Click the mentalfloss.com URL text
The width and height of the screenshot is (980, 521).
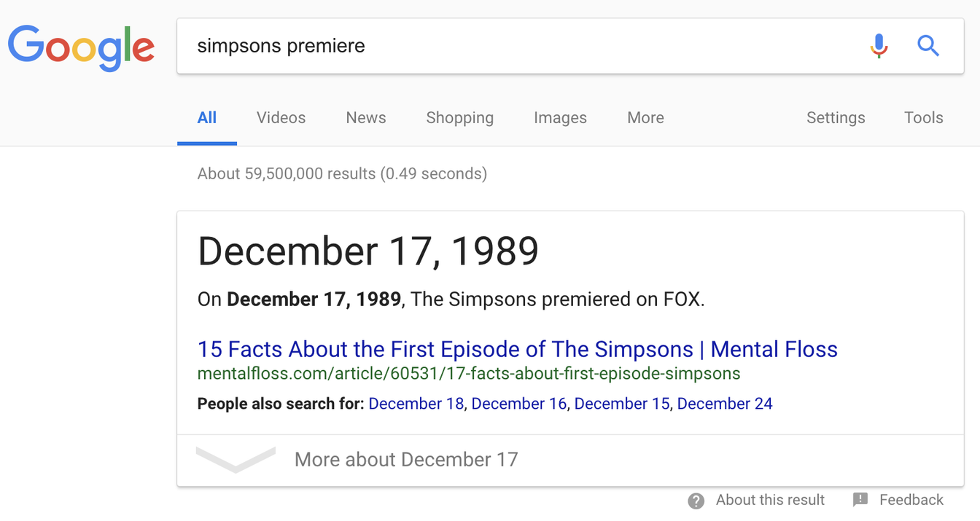coord(468,372)
